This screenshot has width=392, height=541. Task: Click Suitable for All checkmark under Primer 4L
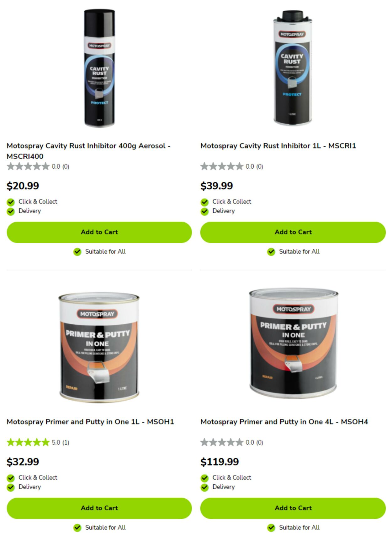click(271, 528)
